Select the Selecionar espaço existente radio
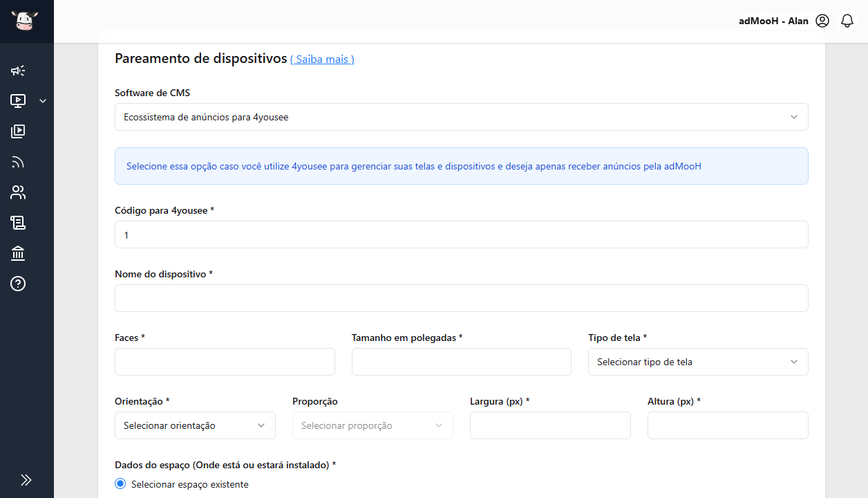868x498 pixels. [120, 484]
